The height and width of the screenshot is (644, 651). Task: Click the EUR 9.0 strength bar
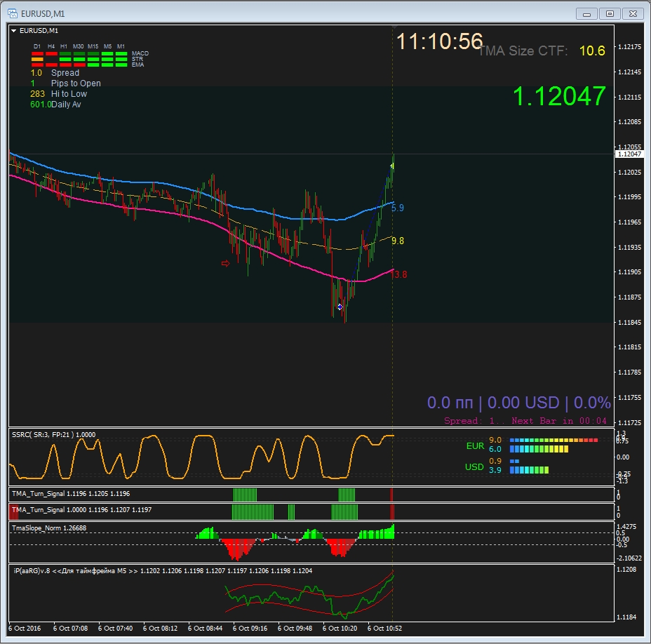pos(554,440)
